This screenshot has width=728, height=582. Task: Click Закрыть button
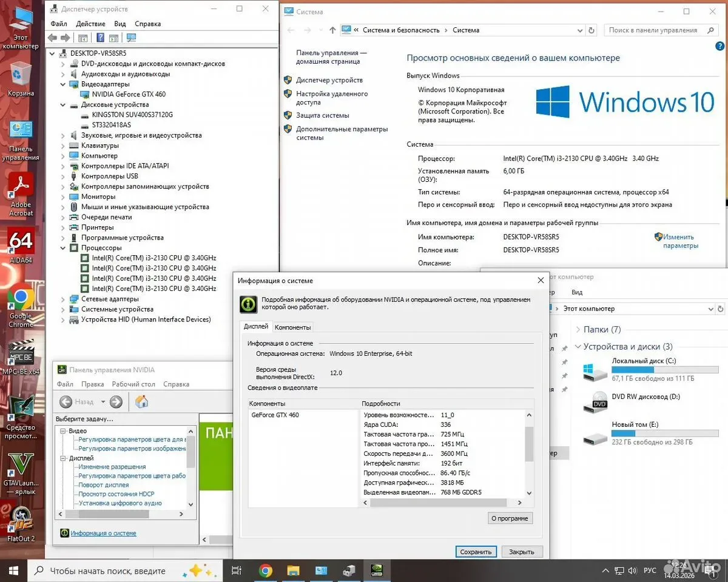click(x=522, y=552)
